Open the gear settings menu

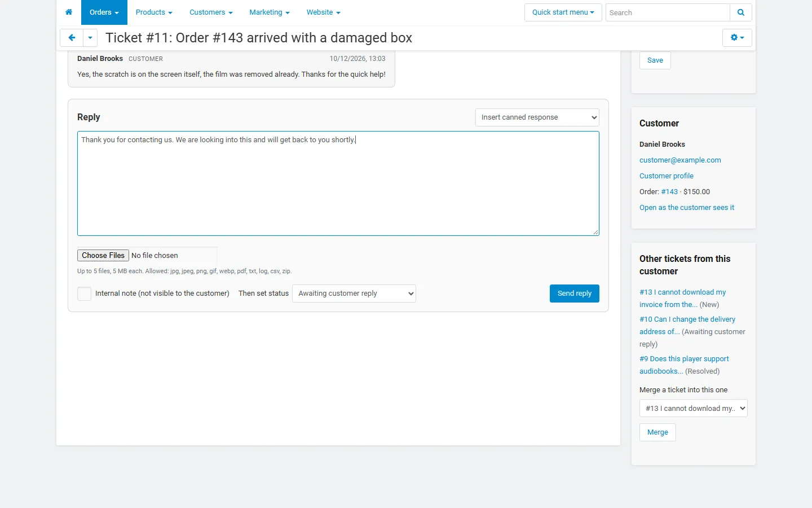coord(737,38)
